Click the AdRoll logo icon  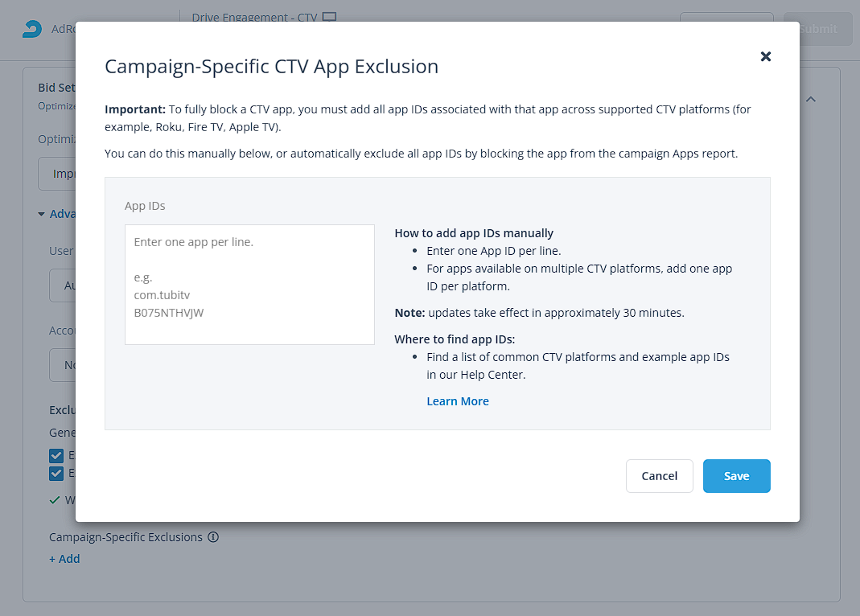click(32, 29)
